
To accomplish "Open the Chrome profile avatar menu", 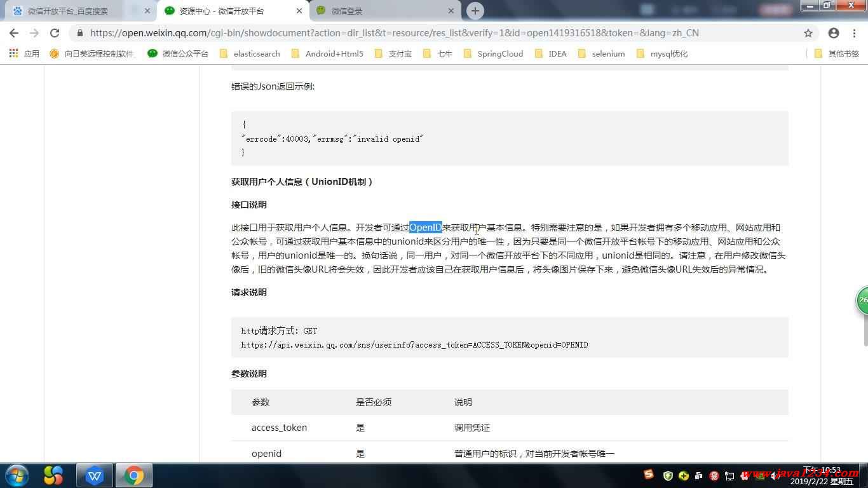I will click(834, 33).
